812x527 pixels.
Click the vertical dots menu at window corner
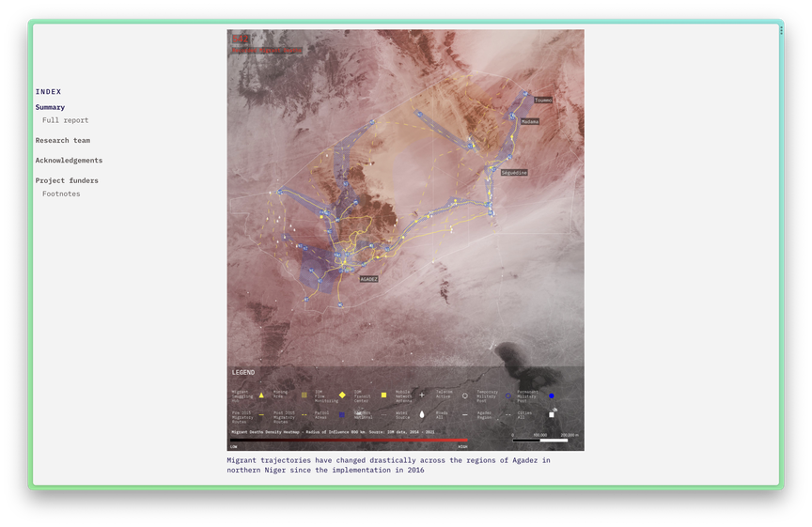point(781,31)
